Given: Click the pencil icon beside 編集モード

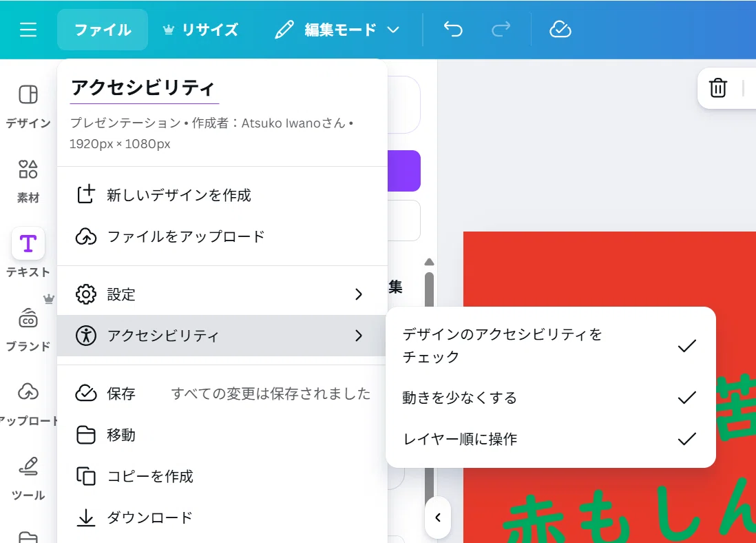Looking at the screenshot, I should click(284, 30).
